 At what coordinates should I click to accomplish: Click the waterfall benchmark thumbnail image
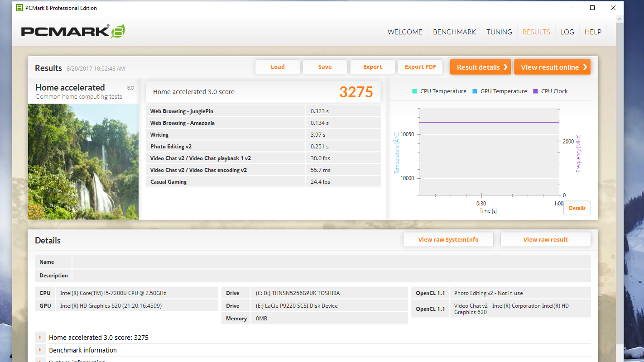pyautogui.click(x=83, y=162)
